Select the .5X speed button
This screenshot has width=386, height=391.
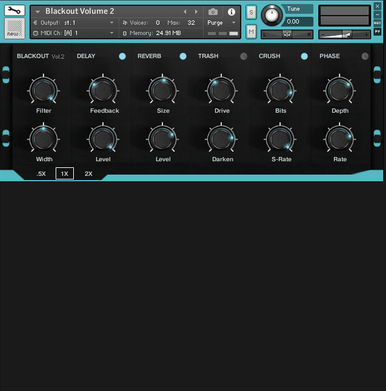(41, 174)
